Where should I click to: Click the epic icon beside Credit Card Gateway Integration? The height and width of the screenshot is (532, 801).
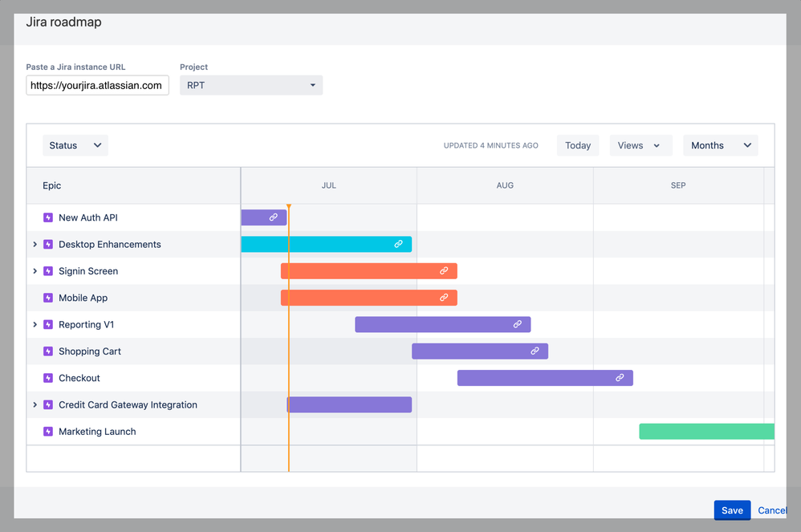coord(48,405)
